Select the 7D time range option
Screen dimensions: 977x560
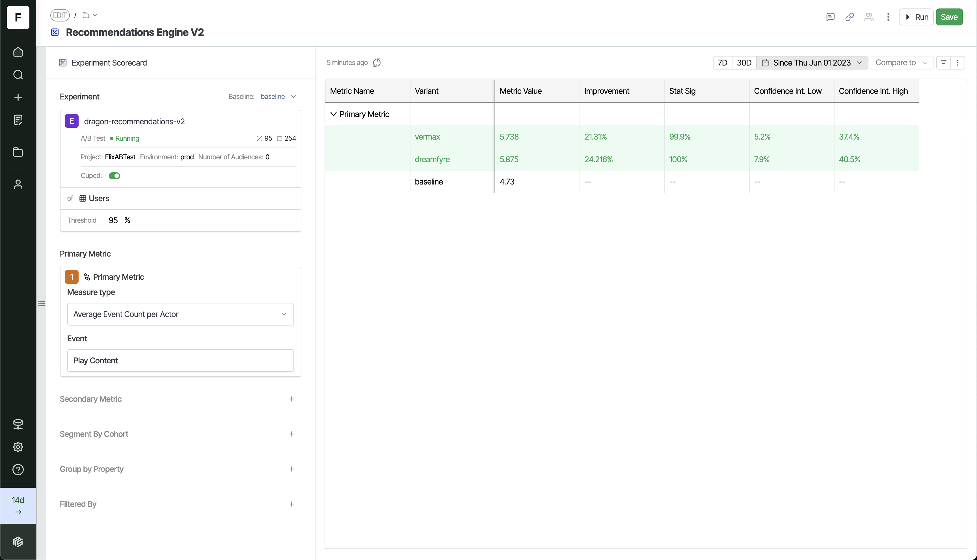[x=723, y=62]
